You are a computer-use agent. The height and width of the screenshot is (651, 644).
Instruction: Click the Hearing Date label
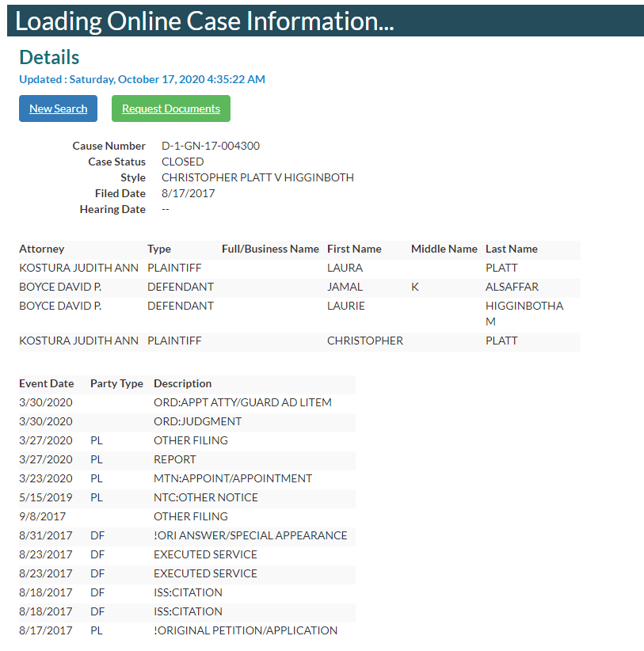pos(112,209)
